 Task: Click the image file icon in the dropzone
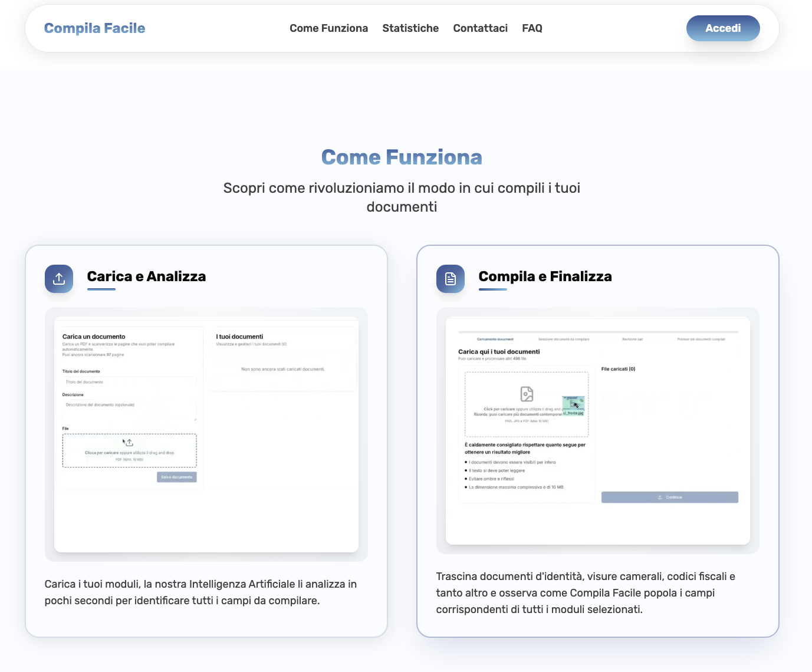pos(527,394)
